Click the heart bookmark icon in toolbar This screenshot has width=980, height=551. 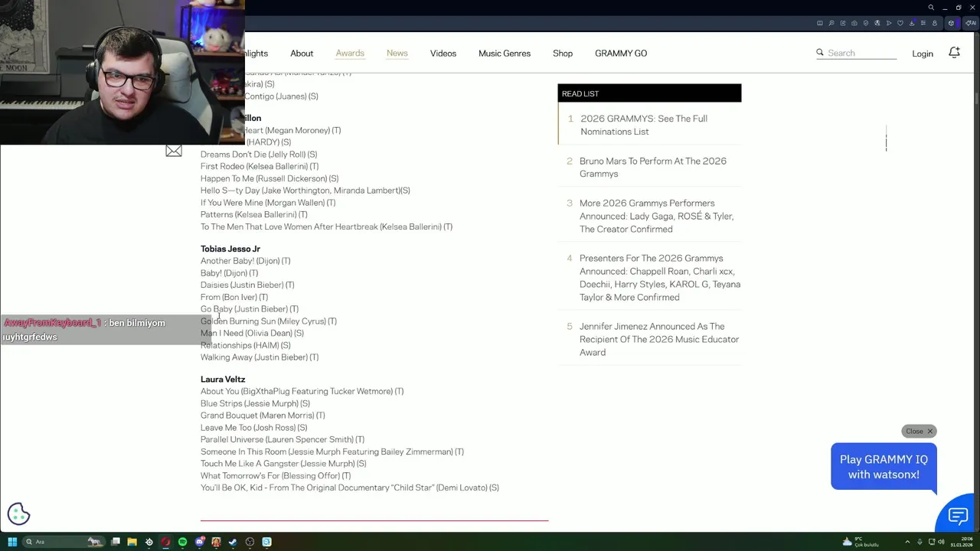pyautogui.click(x=900, y=23)
